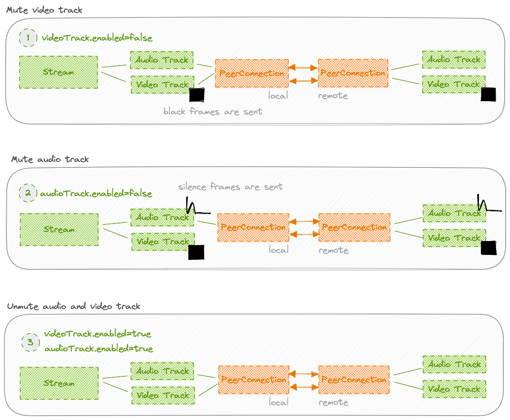Select the remote Audio Track box in diagram 3

coord(454,364)
